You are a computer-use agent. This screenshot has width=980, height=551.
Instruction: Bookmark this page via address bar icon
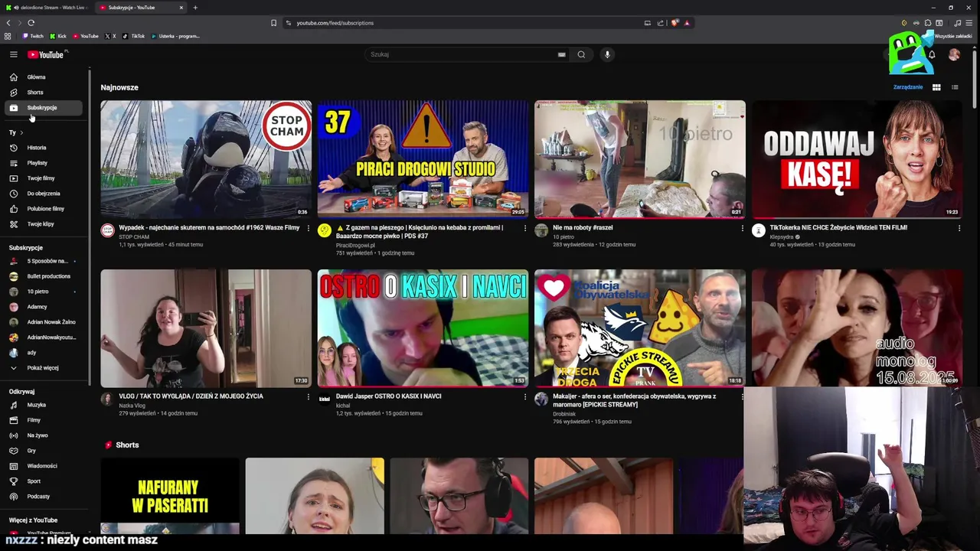[x=273, y=23]
